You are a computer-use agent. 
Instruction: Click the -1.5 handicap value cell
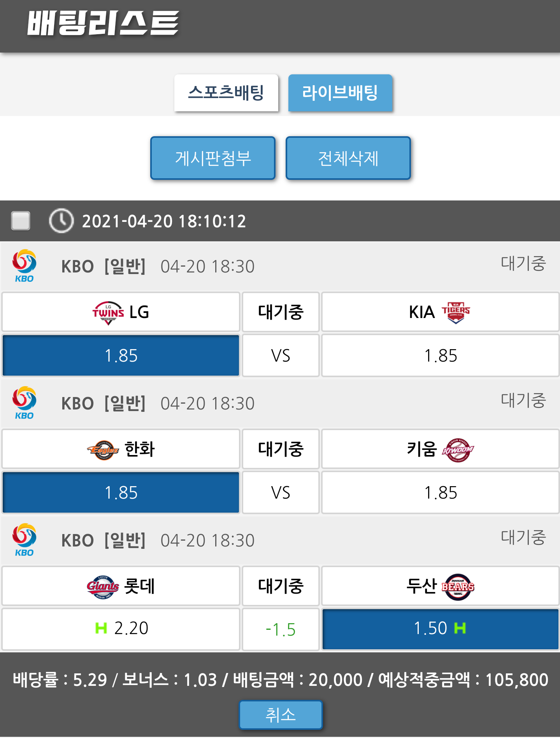click(281, 629)
